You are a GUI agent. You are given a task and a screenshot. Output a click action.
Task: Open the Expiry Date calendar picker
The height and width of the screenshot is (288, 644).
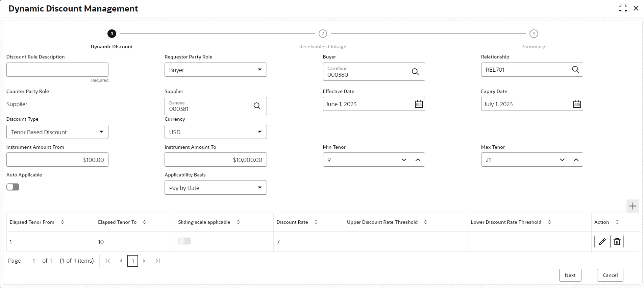577,104
